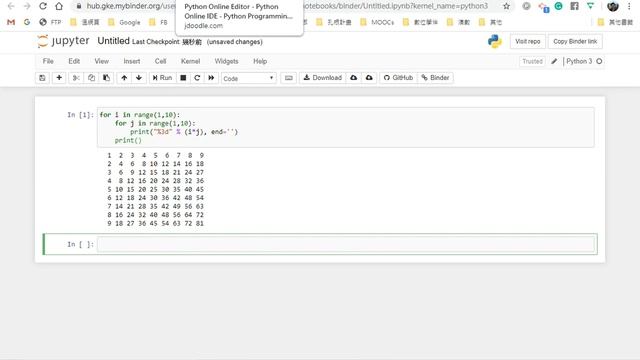Click the multiplication table output area
Image resolution: width=640 pixels, height=360 pixels.
point(156,189)
